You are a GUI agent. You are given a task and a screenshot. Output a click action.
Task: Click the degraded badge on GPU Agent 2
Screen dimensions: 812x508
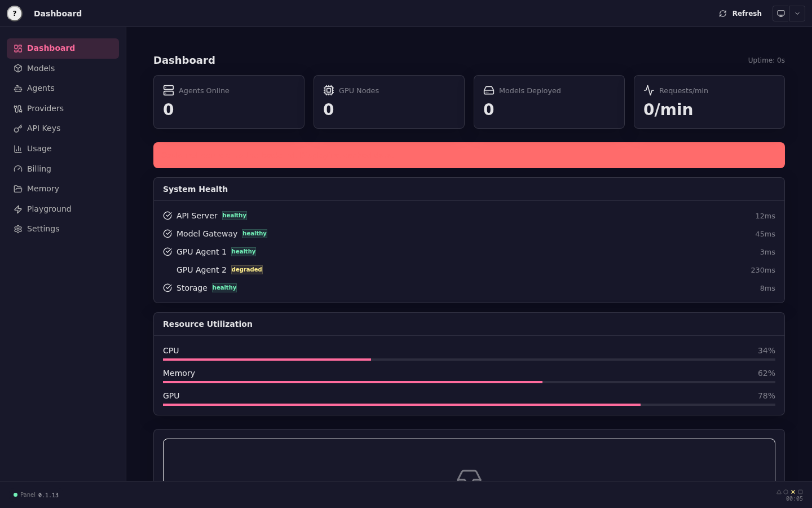(247, 270)
